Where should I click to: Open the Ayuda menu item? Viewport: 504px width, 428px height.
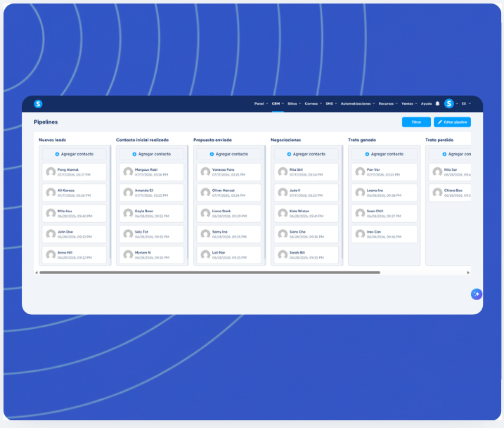click(426, 103)
